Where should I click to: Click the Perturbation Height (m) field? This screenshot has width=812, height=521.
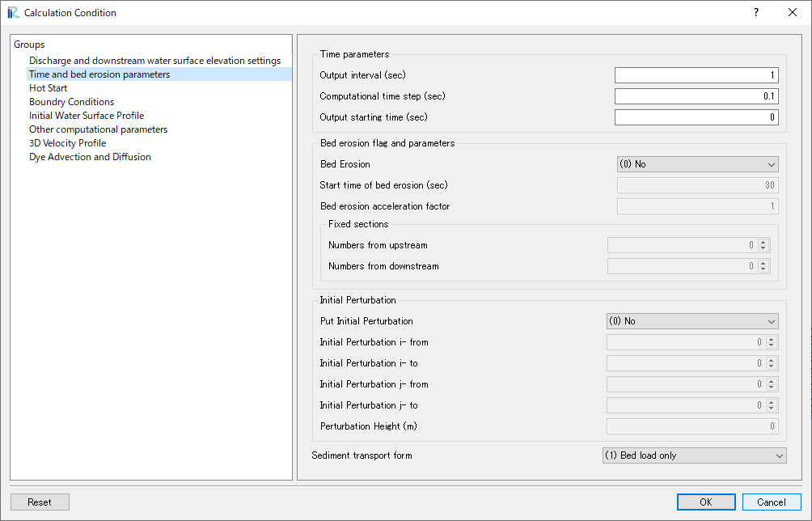[692, 426]
